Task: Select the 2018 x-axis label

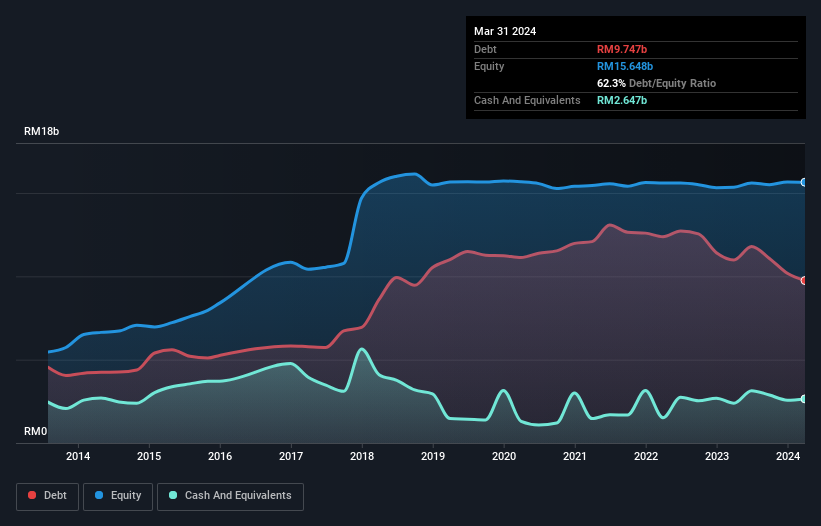Action: (x=362, y=456)
